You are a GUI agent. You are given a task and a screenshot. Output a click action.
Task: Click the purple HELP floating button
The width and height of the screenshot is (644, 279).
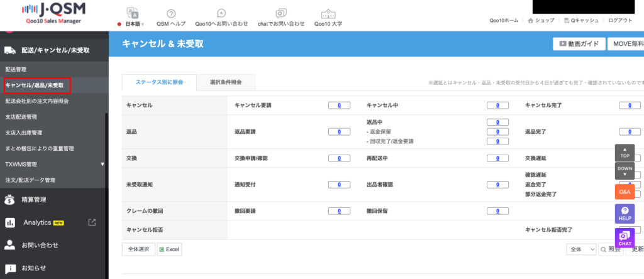pyautogui.click(x=625, y=213)
